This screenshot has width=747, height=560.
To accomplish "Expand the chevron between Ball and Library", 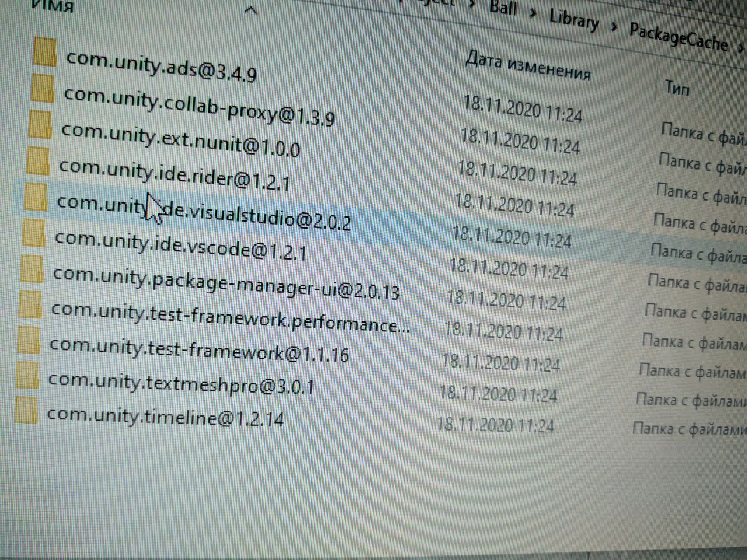I will tap(533, 12).
